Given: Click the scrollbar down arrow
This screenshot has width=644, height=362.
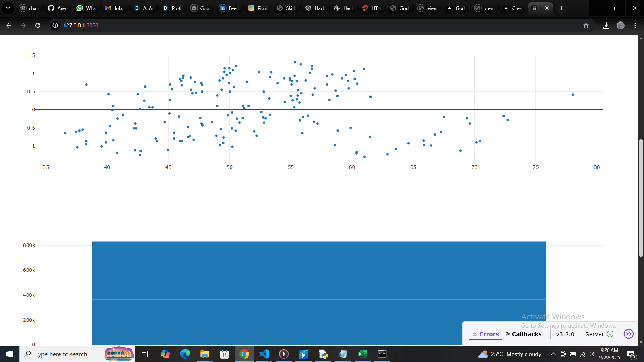Looking at the screenshot, I should coord(641,342).
